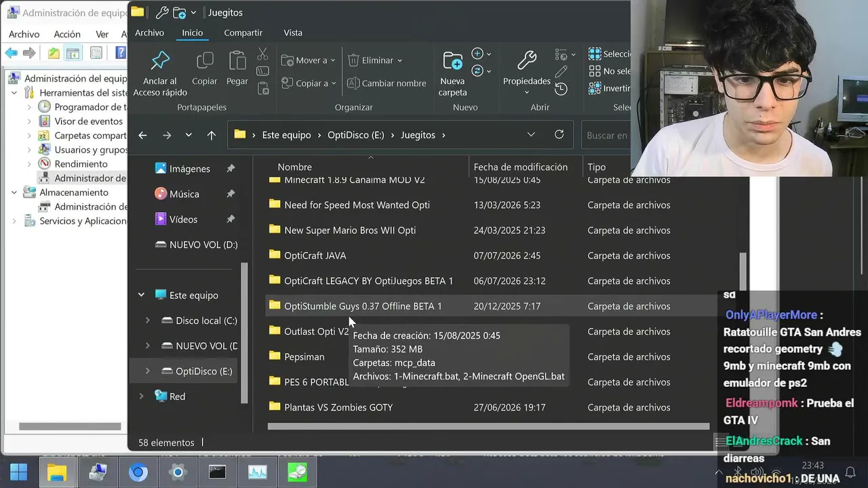Switch to the Compartir ribbon tab

[243, 33]
